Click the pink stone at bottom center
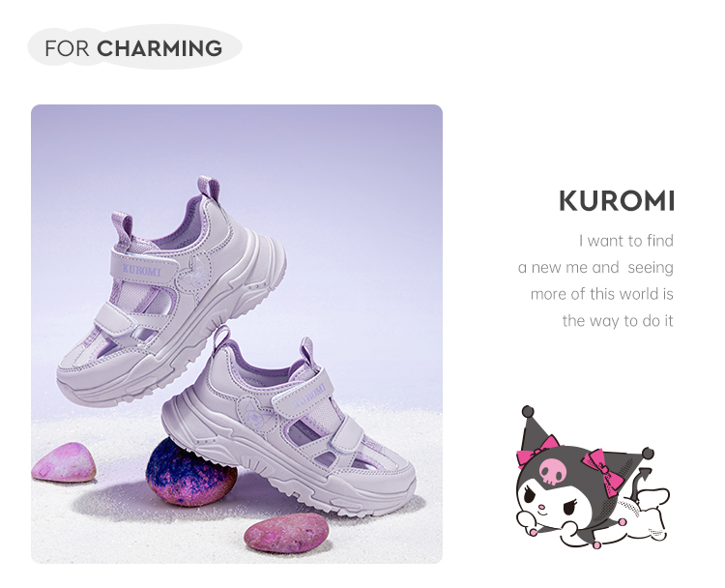 tap(286, 533)
